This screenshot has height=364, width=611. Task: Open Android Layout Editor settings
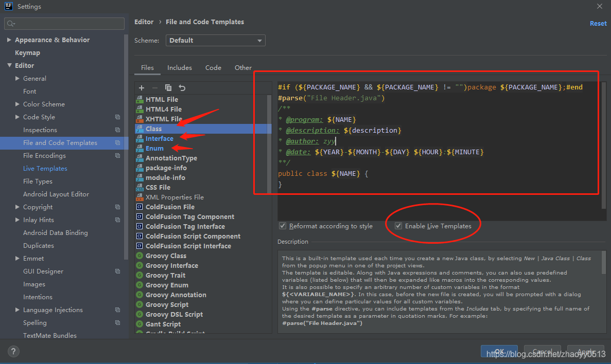(56, 194)
